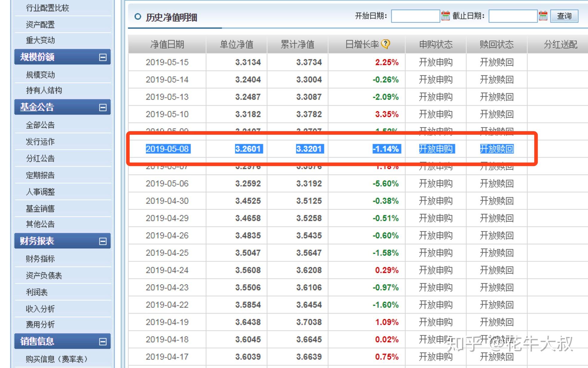Click 开放赎回 in the 2019-04-24 row

pyautogui.click(x=497, y=270)
